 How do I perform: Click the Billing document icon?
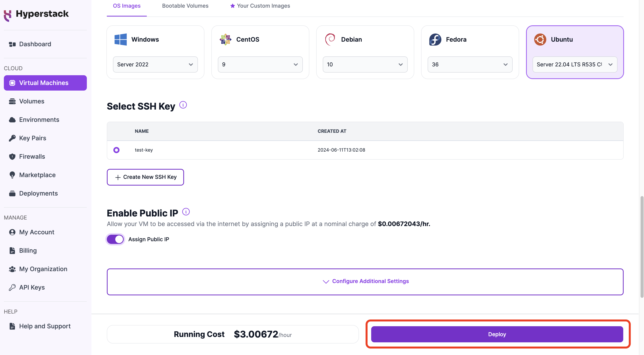[x=12, y=251]
